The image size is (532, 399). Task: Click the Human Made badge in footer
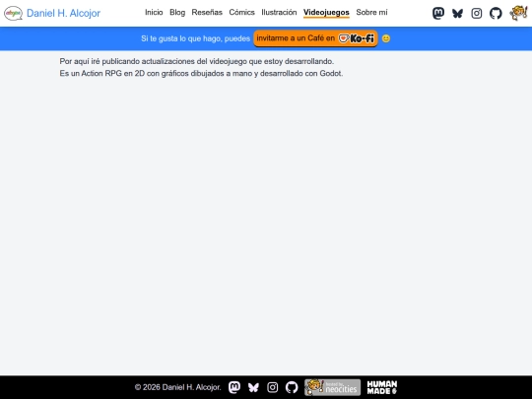coord(382,387)
